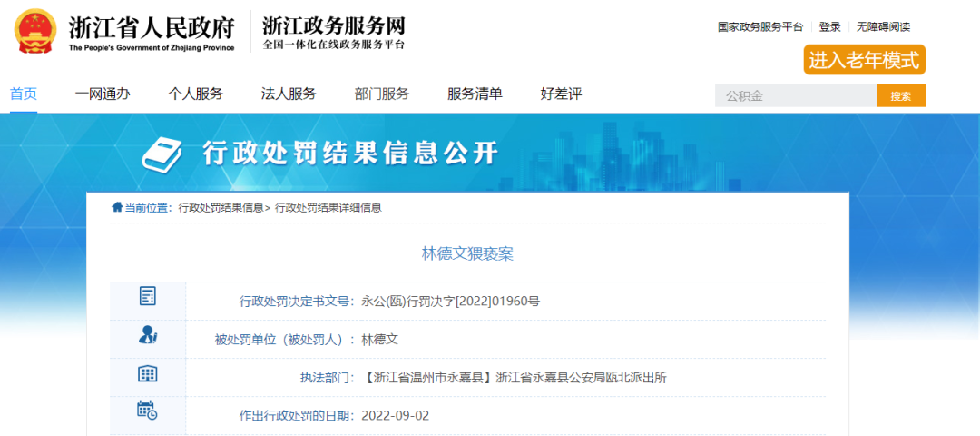Click the 登录 link
This screenshot has width=980, height=436.
830,27
